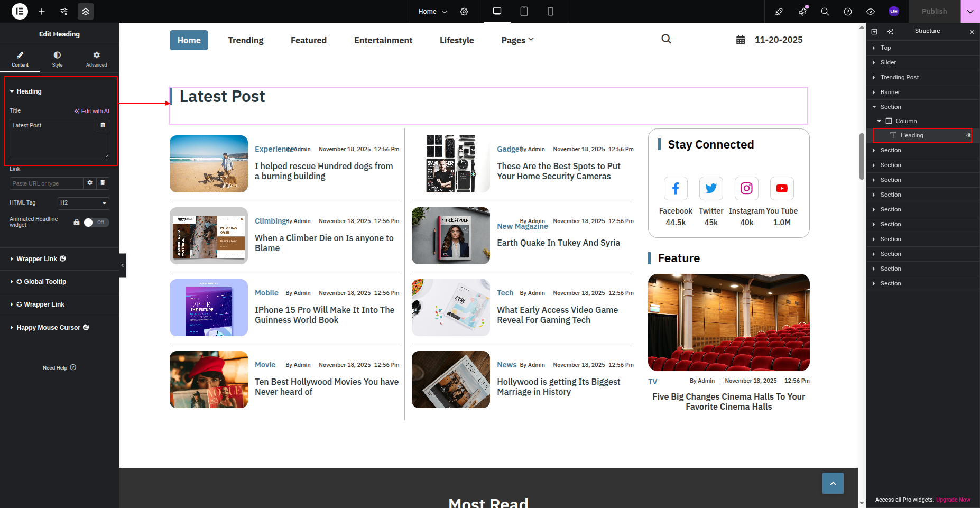
Task: Switch to the Advanced tab
Action: point(96,59)
